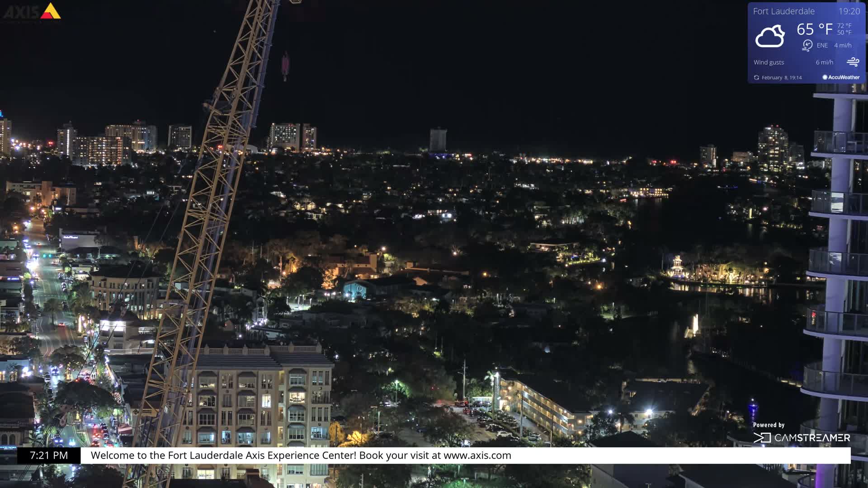Click the wind gusts icon

click(x=853, y=62)
